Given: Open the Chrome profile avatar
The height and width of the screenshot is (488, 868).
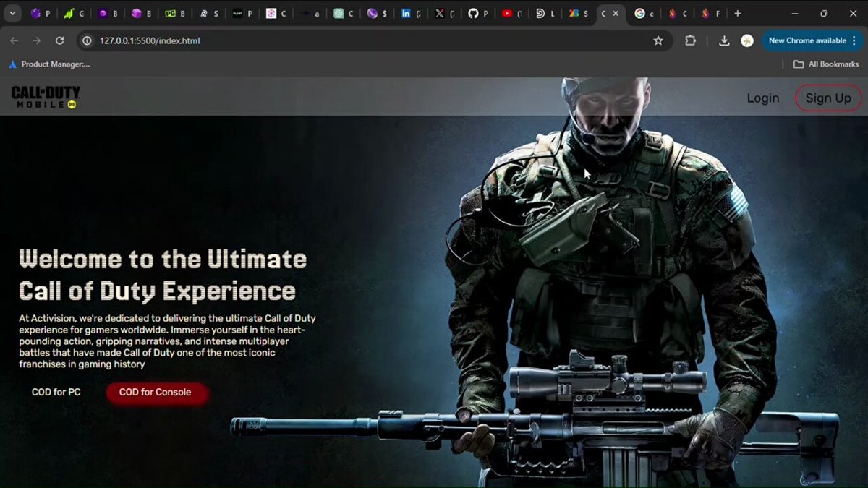Looking at the screenshot, I should coord(747,40).
